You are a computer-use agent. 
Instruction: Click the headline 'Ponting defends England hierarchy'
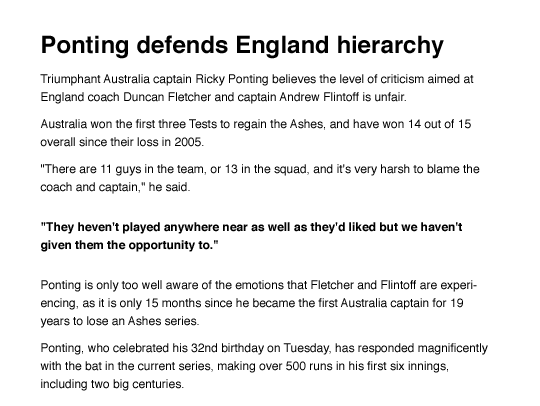[242, 45]
